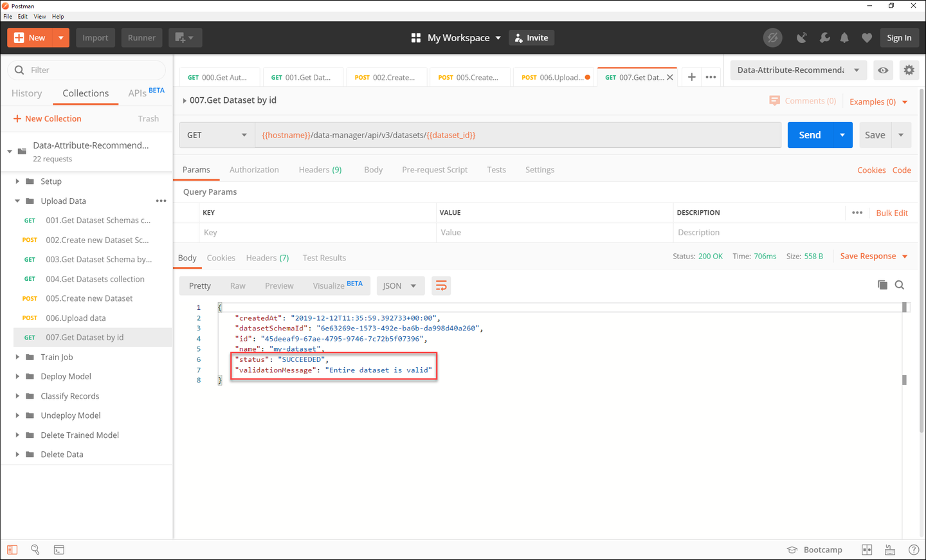Open Postman console icon in status bar
926x560 pixels.
click(x=59, y=550)
